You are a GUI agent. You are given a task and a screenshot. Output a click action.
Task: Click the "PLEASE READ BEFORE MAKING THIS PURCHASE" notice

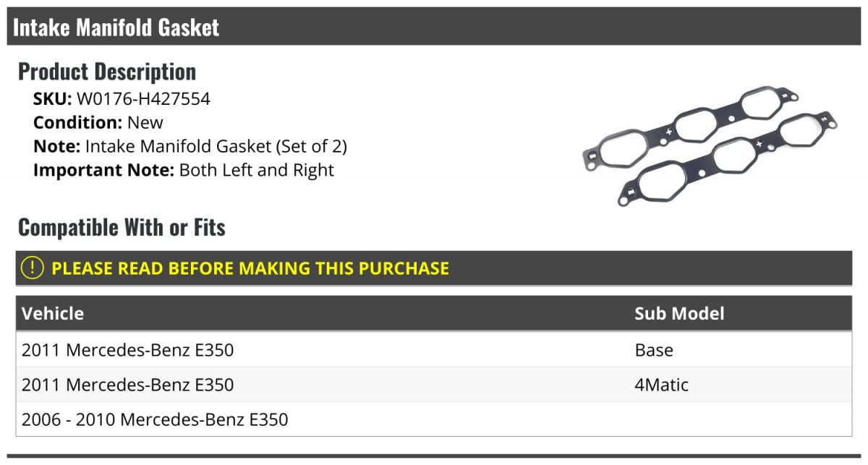(250, 268)
